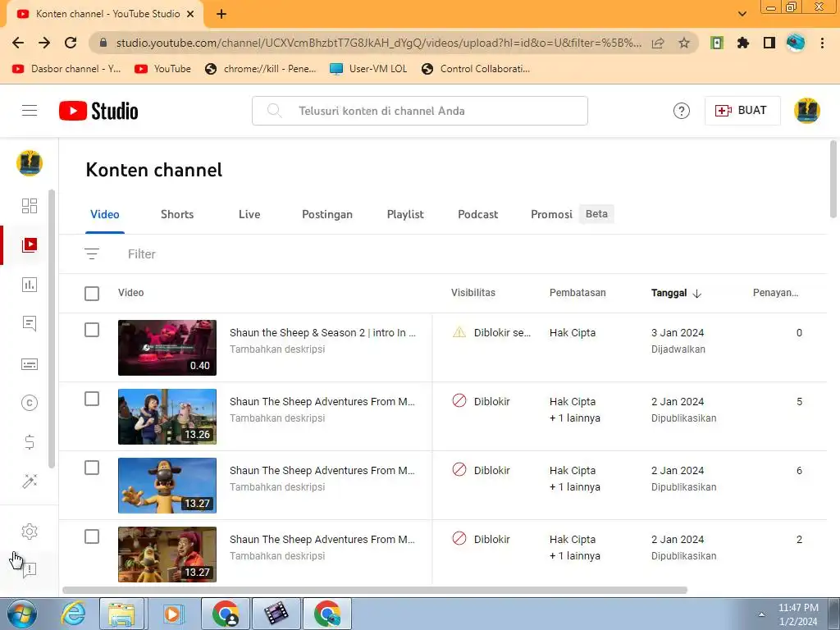Open Content icon in sidebar
840x630 pixels.
pyautogui.click(x=30, y=244)
